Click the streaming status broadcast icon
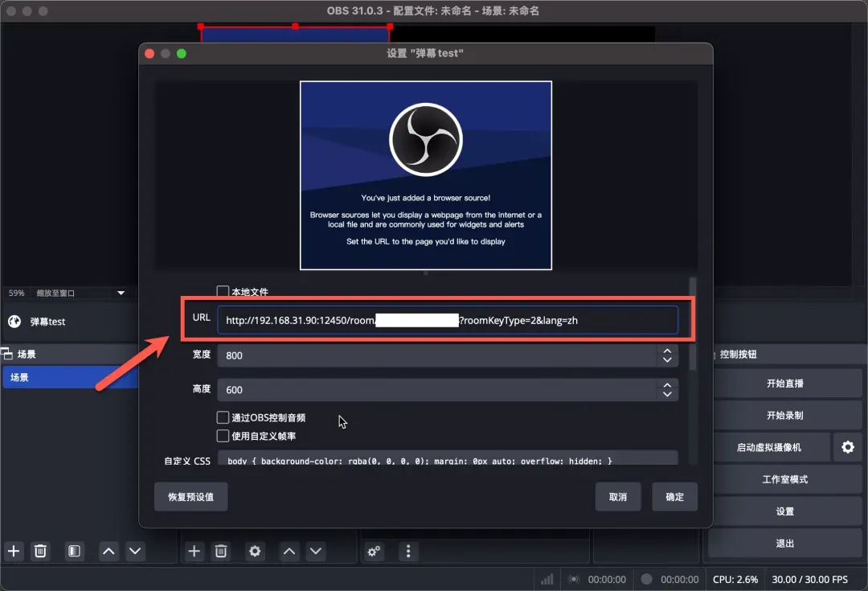Viewport: 868px width, 591px height. point(574,580)
